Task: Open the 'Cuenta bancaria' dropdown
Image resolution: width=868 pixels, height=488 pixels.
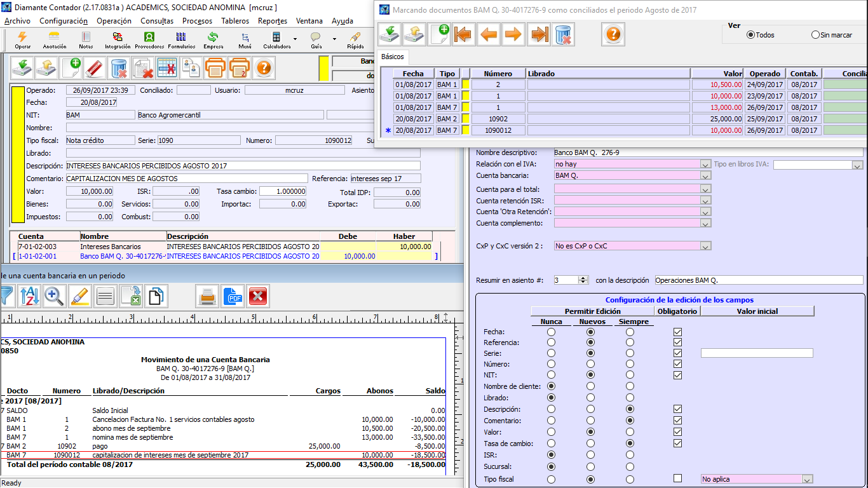Action: (x=705, y=176)
